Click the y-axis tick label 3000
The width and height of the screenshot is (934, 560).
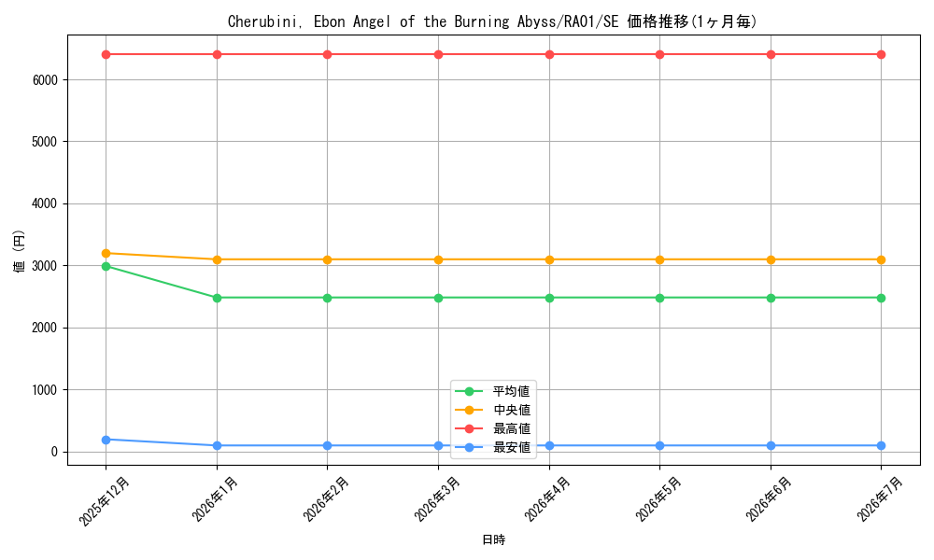coord(45,265)
